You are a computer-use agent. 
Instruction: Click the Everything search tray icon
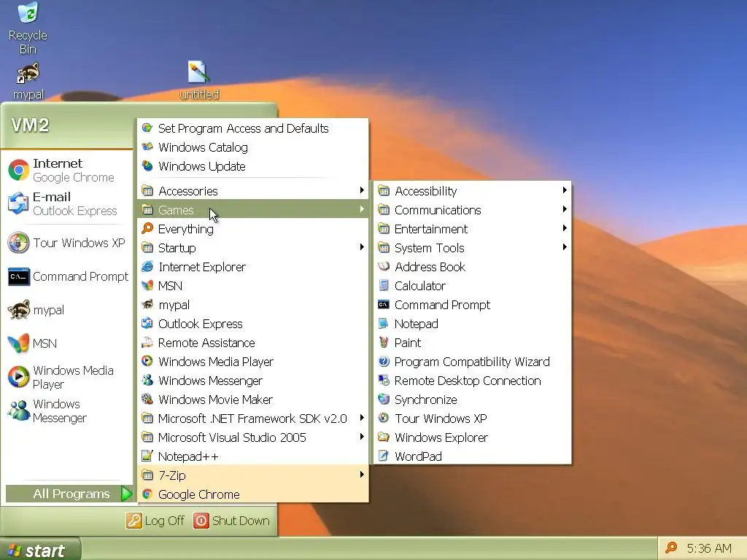[671, 548]
